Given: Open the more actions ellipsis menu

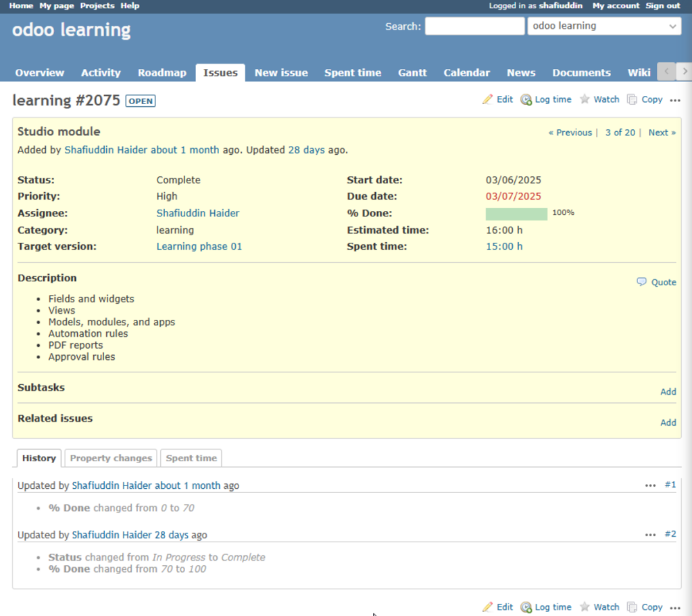Looking at the screenshot, I should coord(675,100).
